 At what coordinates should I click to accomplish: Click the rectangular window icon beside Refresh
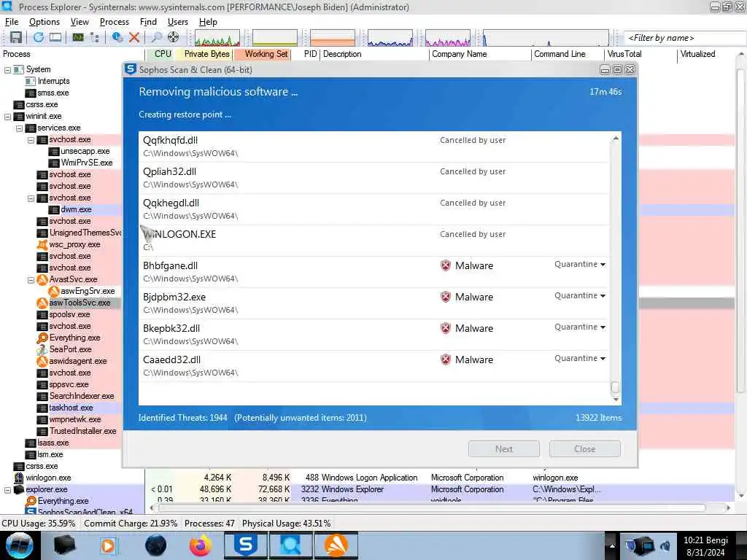pos(55,38)
